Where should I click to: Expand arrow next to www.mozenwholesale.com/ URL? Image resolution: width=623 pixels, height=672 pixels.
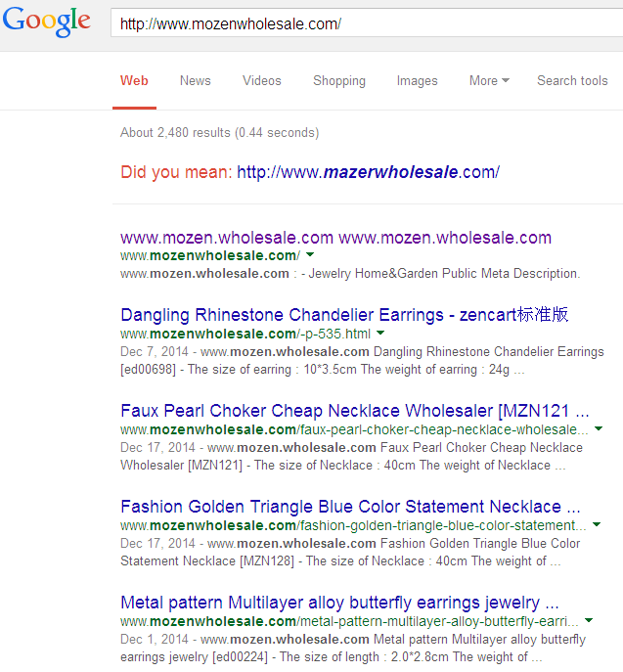[x=311, y=254]
